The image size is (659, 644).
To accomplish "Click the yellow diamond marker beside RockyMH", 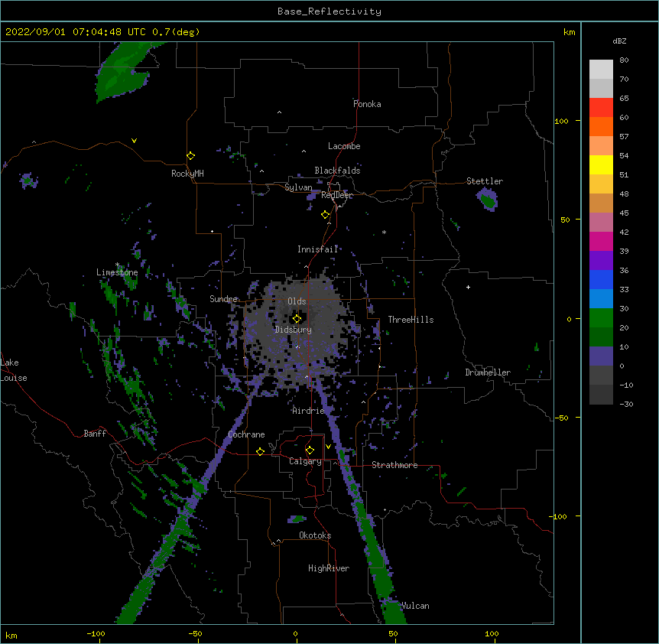I will click(190, 156).
